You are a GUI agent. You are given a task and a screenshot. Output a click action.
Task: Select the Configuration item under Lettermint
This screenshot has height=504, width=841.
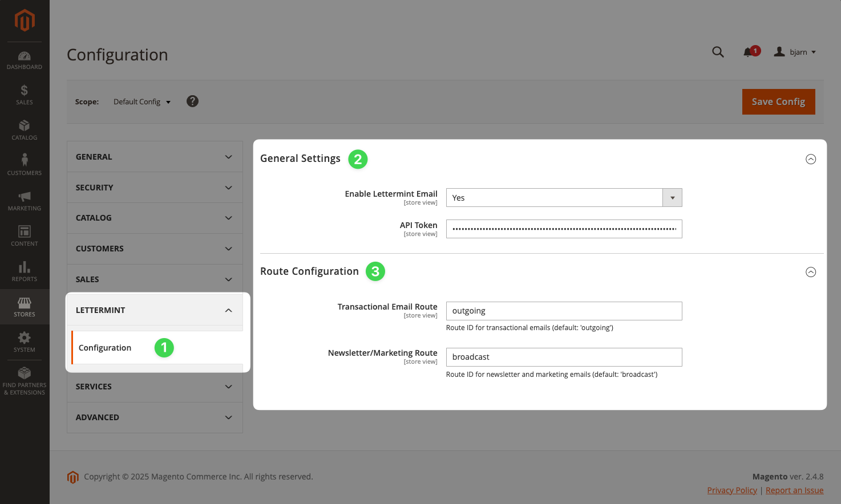coord(105,348)
